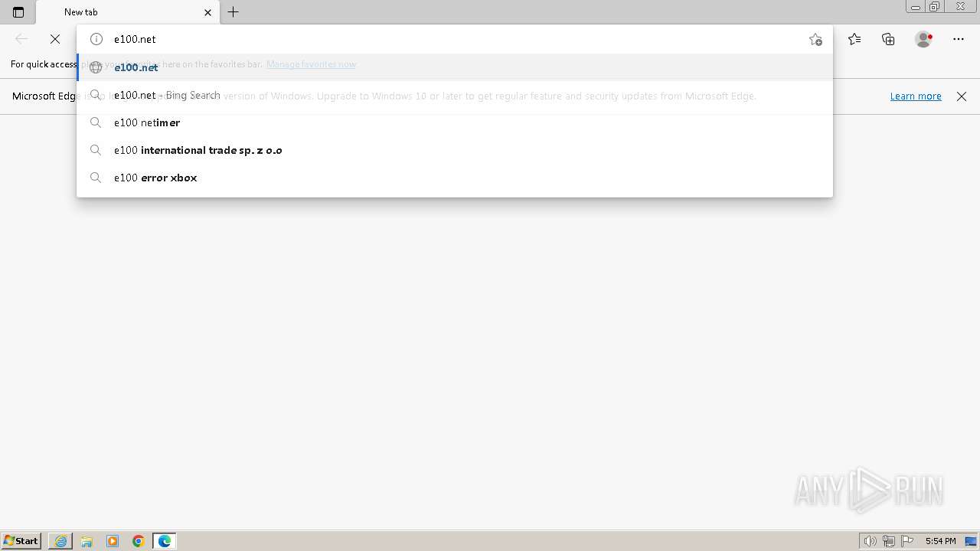
Task: Click the 5:54 PM clock
Action: [x=940, y=541]
